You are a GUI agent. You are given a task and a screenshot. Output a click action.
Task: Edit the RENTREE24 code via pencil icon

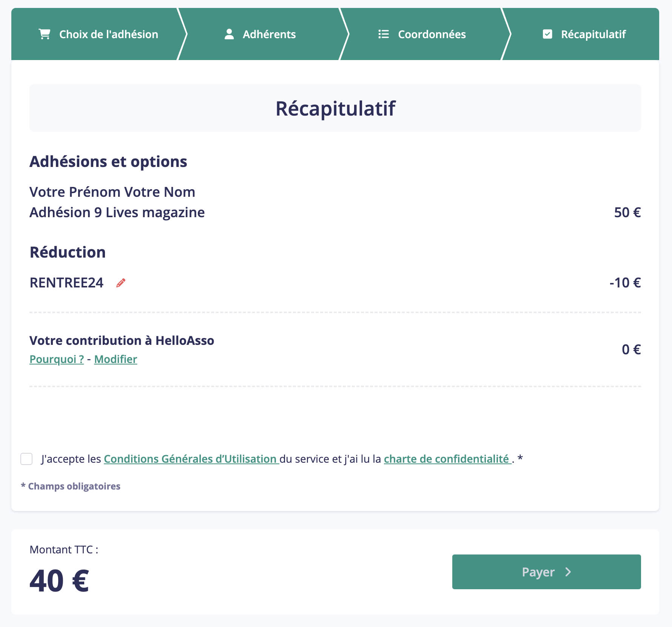click(x=121, y=283)
